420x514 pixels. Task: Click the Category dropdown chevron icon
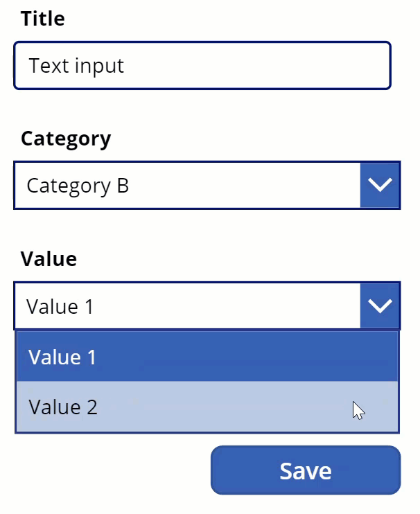tap(380, 185)
